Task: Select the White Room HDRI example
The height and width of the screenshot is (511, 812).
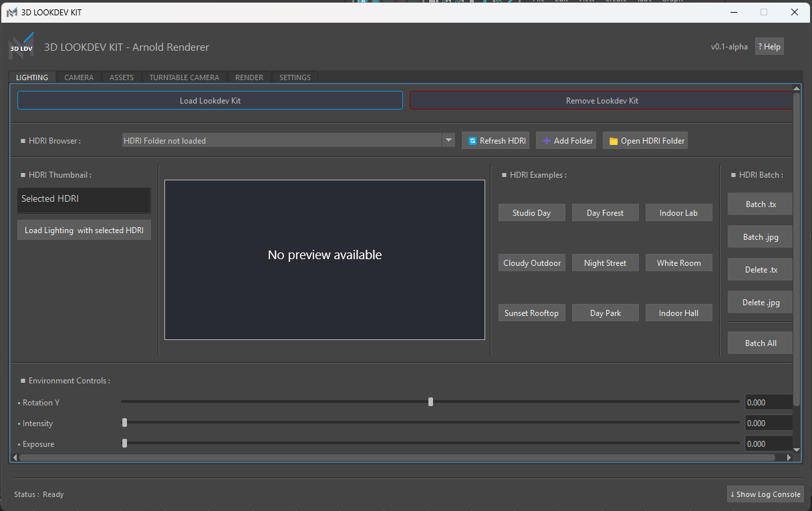Action: click(x=679, y=263)
